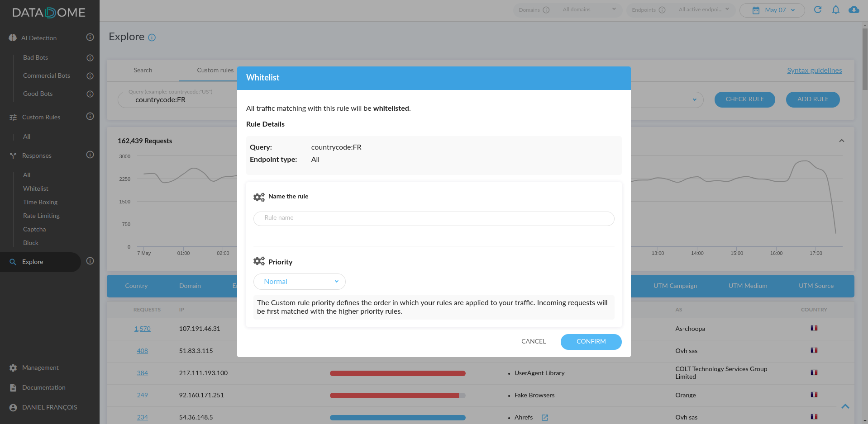868x424 pixels.
Task: Click the Rule name input field
Action: coord(434,219)
